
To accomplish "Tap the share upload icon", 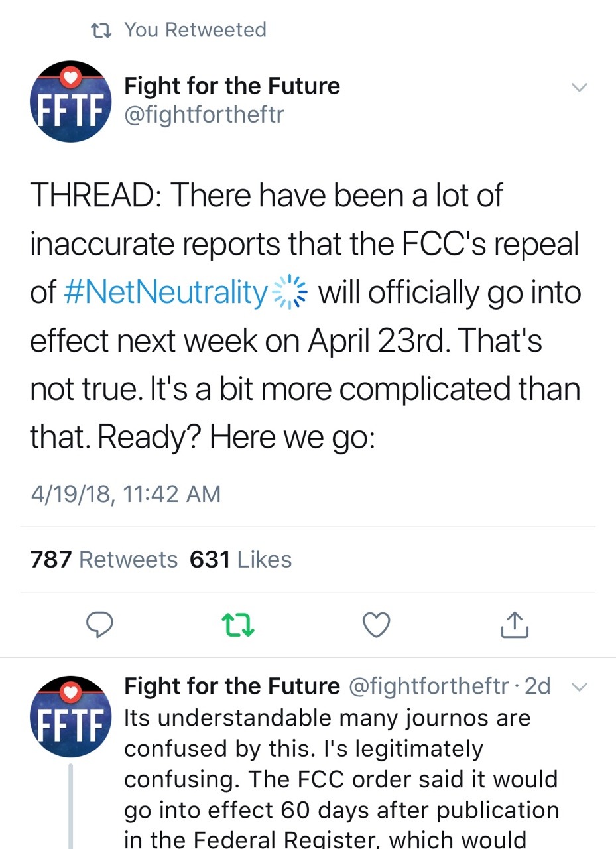I will click(515, 624).
